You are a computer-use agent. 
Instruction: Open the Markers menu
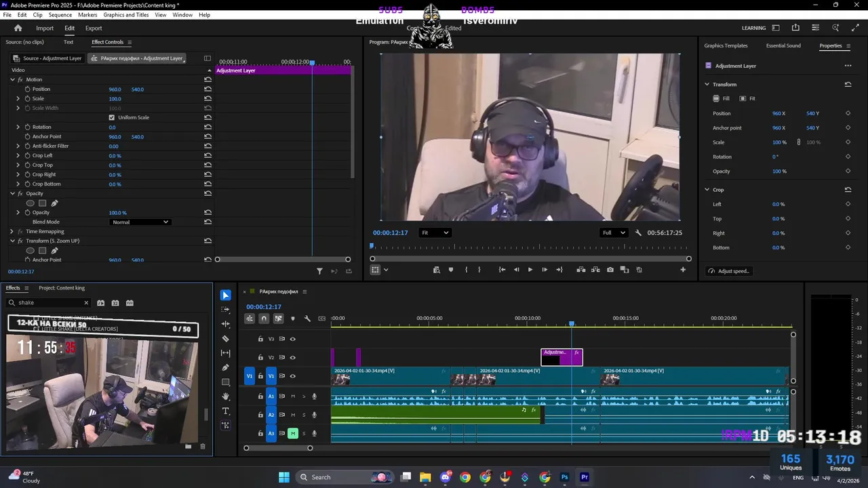[87, 15]
